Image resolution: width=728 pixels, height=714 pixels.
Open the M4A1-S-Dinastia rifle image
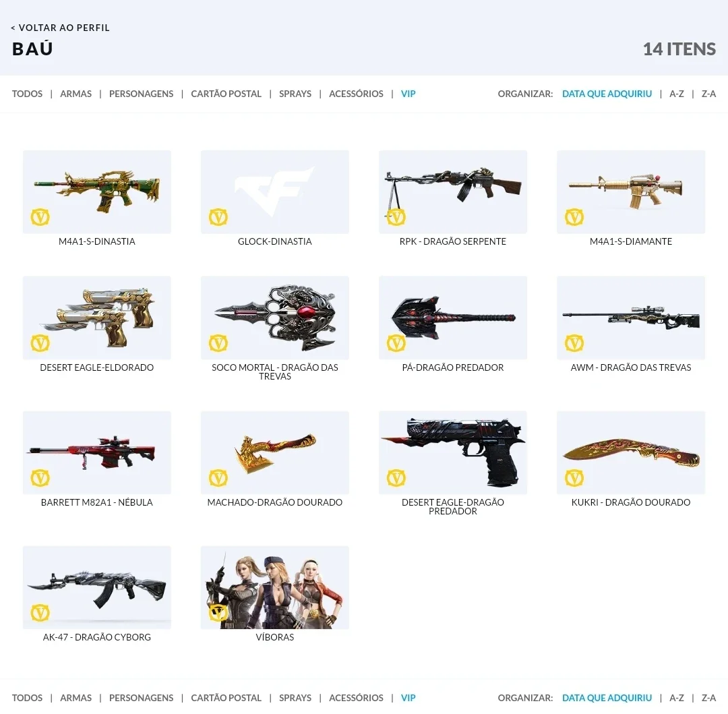(x=97, y=191)
